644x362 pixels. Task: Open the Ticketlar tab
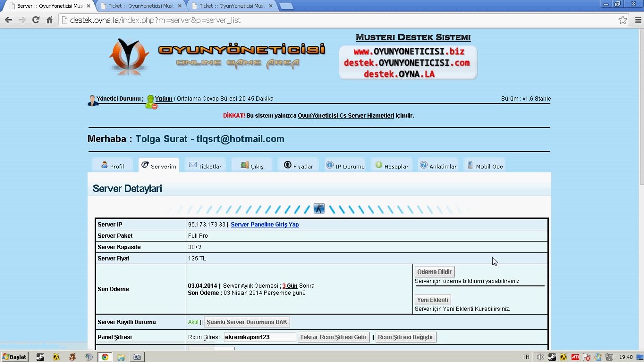point(205,165)
